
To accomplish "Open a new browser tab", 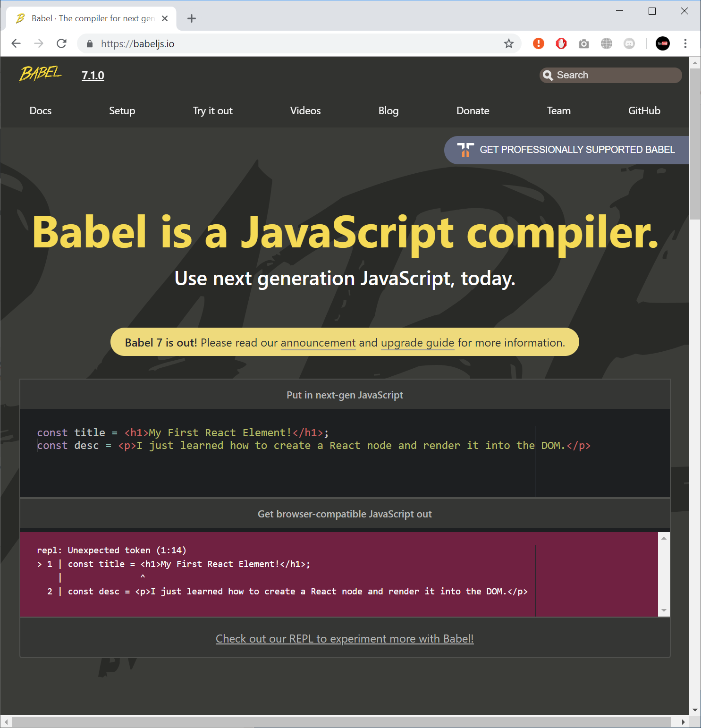I will pyautogui.click(x=191, y=18).
